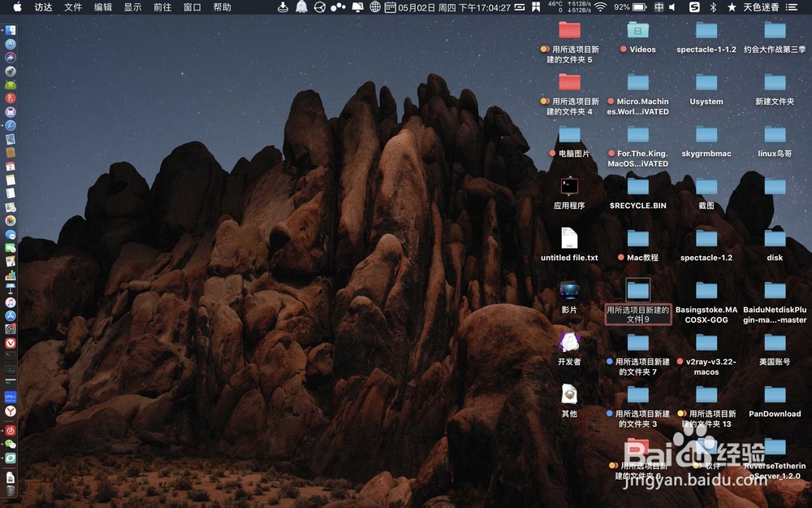The height and width of the screenshot is (508, 812).
Task: Open Terminal from the dock
Action: [x=11, y=357]
